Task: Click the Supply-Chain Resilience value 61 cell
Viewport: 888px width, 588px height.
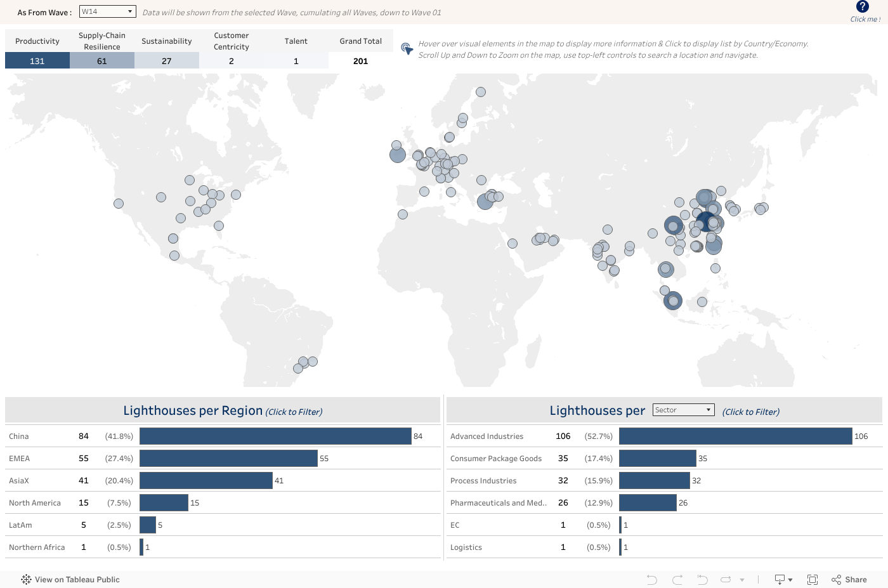Action: [x=102, y=61]
